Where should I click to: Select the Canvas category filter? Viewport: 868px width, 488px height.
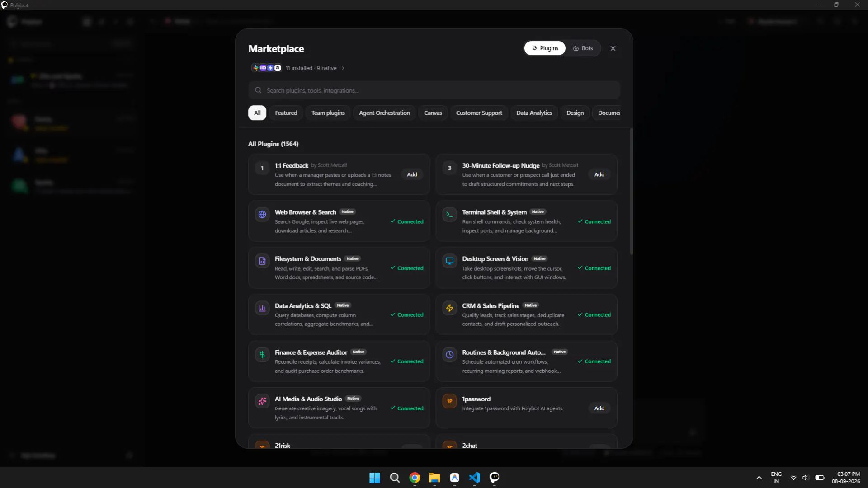click(433, 113)
